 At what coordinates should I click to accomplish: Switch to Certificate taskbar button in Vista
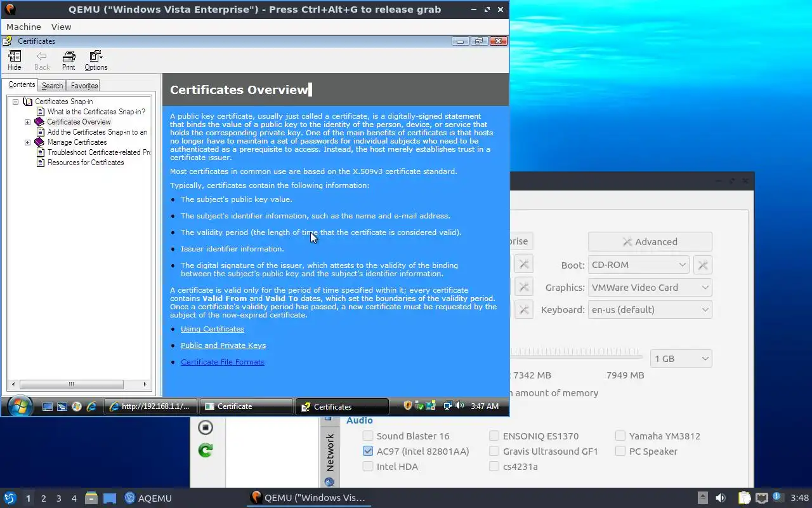coord(246,406)
